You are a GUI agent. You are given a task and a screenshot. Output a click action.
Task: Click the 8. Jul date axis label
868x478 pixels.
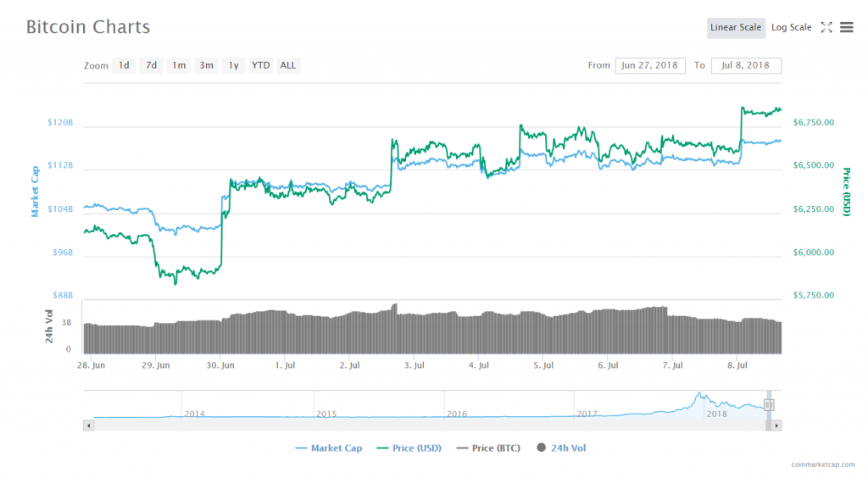click(737, 365)
